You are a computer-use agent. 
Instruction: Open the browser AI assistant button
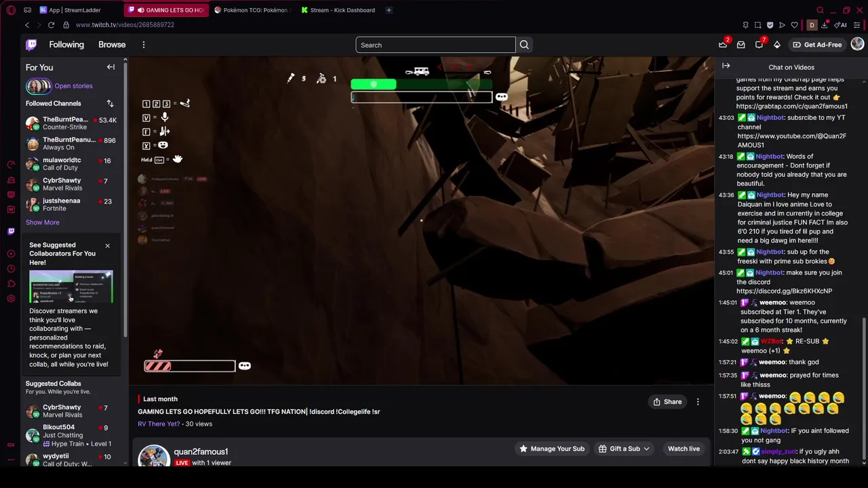pos(841,25)
